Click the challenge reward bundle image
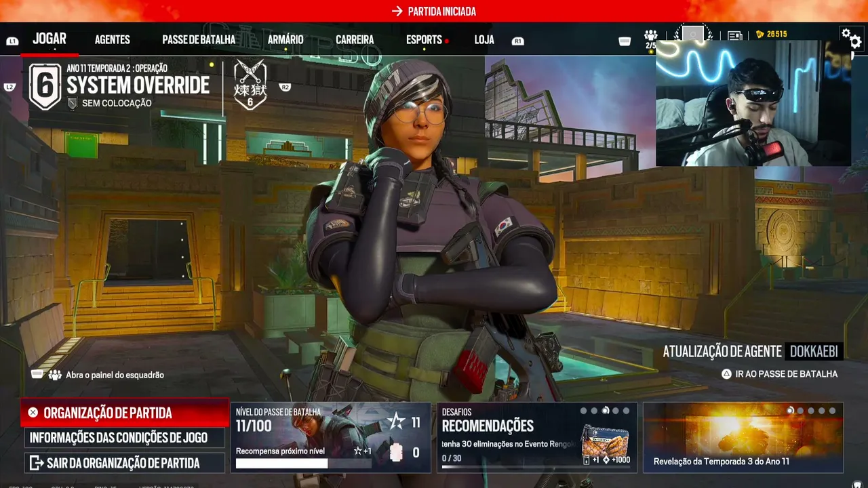The height and width of the screenshot is (488, 868). coord(606,442)
